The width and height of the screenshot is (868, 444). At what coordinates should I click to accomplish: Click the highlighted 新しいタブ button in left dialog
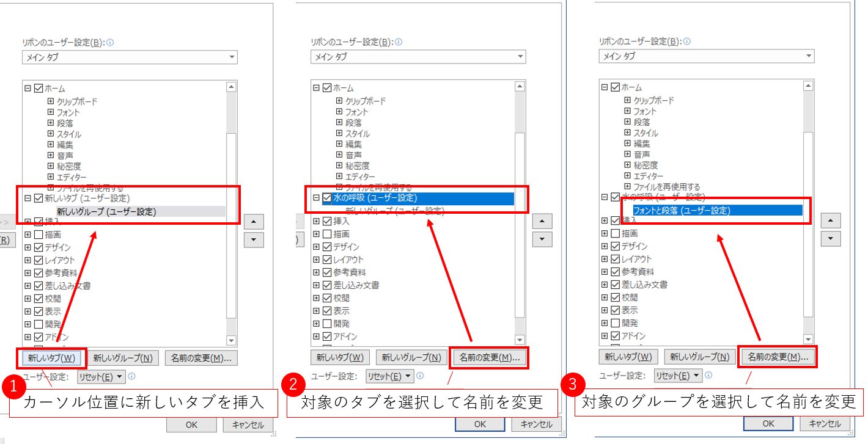[x=51, y=358]
